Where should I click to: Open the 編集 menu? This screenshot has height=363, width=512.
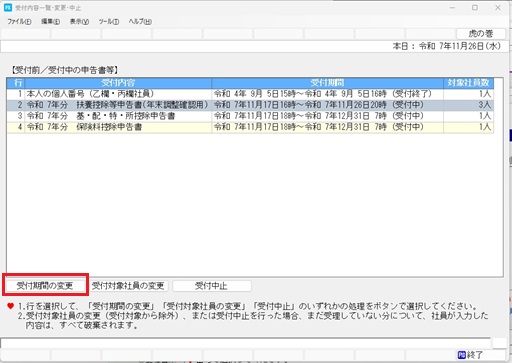(x=51, y=22)
